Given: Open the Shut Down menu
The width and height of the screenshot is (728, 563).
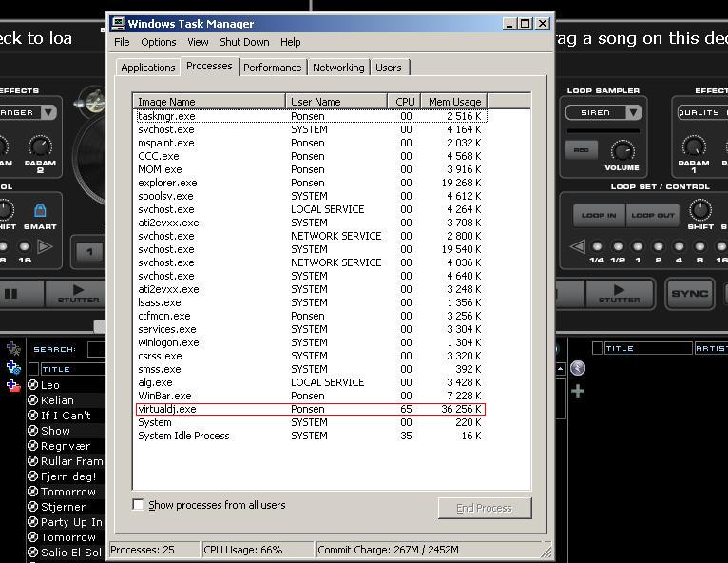Looking at the screenshot, I should (x=244, y=42).
